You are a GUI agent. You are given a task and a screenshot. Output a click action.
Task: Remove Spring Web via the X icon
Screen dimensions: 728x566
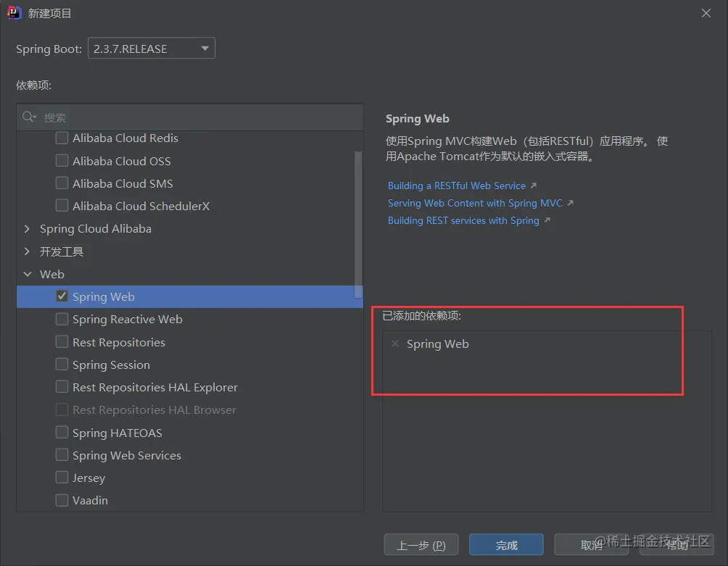pos(395,344)
